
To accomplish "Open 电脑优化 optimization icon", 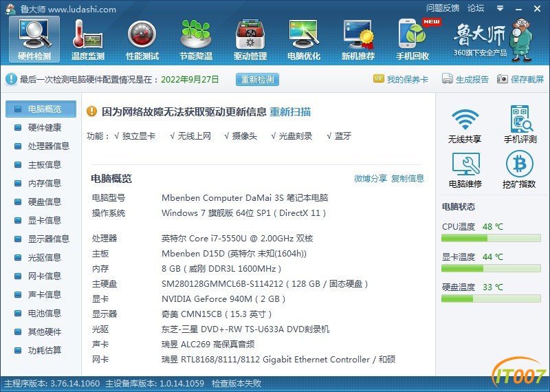I will [304, 39].
